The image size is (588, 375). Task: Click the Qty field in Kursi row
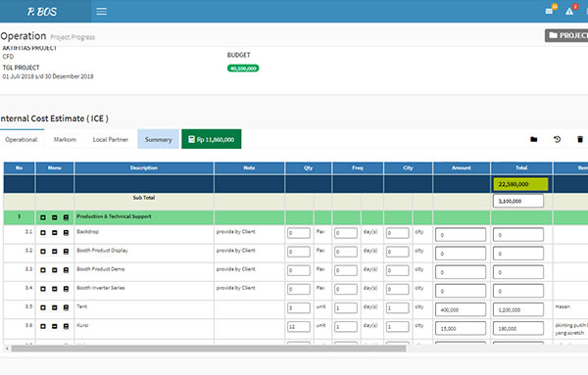click(x=299, y=327)
